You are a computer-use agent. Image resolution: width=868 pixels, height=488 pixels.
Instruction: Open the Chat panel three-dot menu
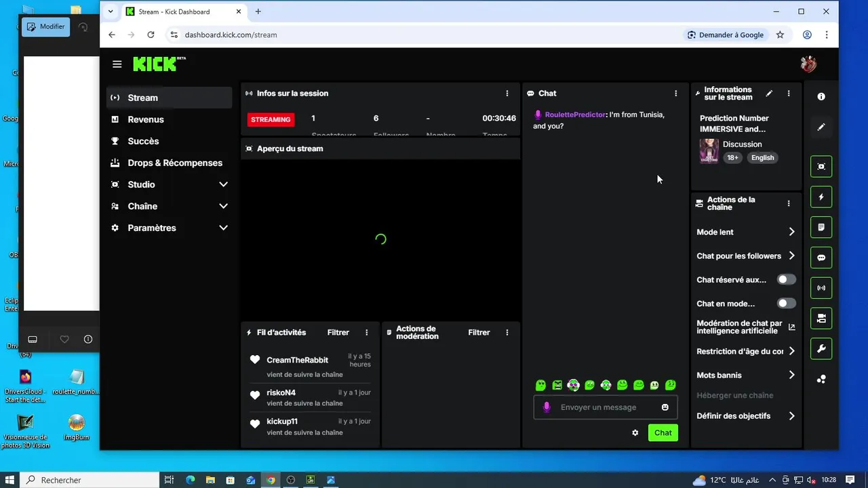[x=675, y=94]
